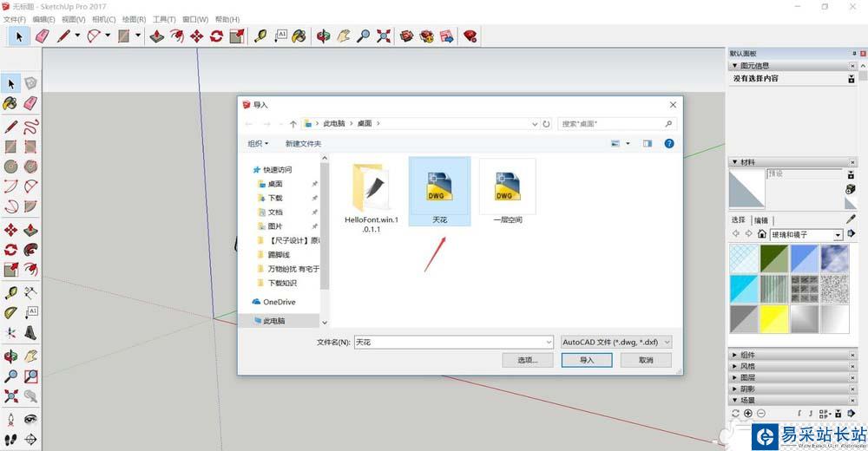Choose the Offset tool in top toolbar
Screen dimensions: 868x451
click(176, 36)
